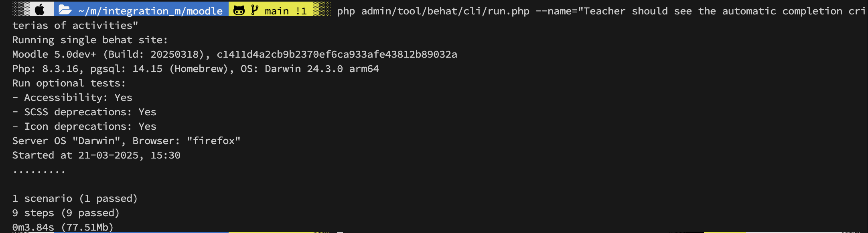Click the main branch name in the prompt

click(277, 11)
